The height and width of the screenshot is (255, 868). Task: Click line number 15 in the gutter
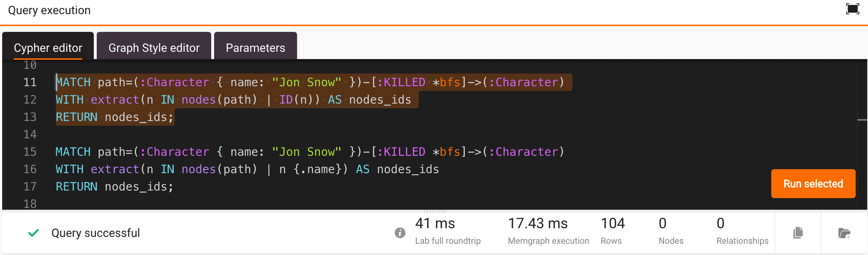click(30, 152)
